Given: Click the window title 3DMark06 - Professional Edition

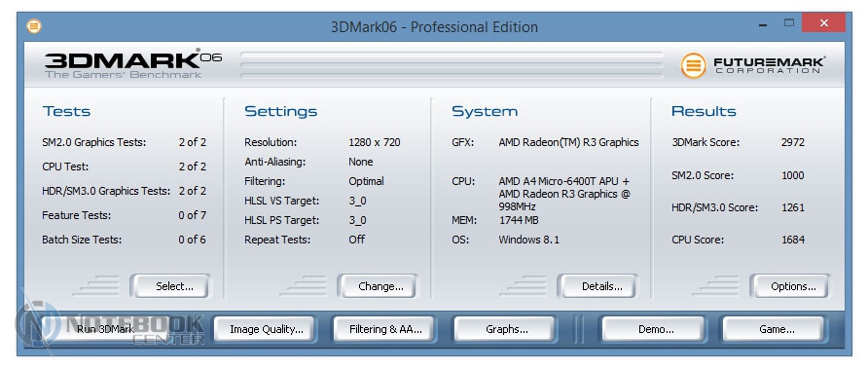Looking at the screenshot, I should coord(435,26).
